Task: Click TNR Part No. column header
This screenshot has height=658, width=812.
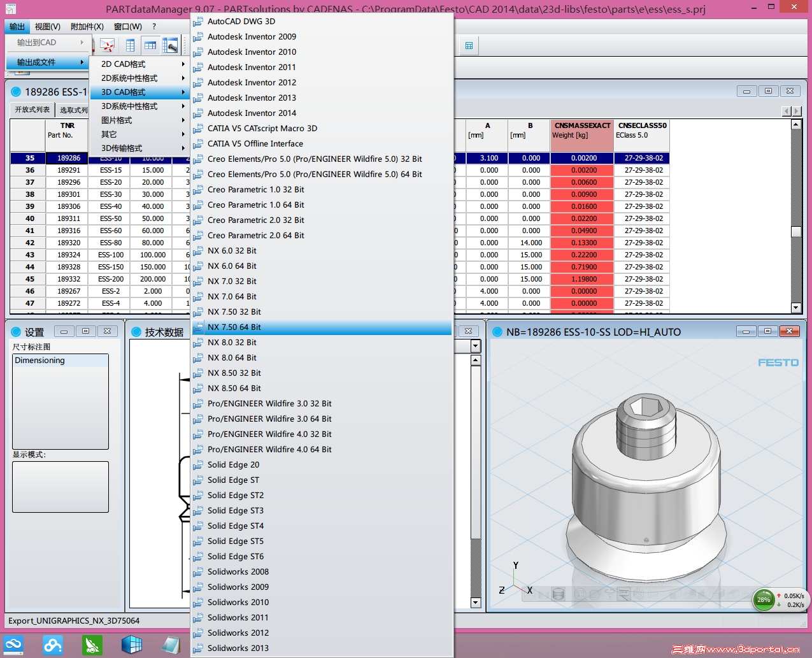Action: pyautogui.click(x=67, y=136)
